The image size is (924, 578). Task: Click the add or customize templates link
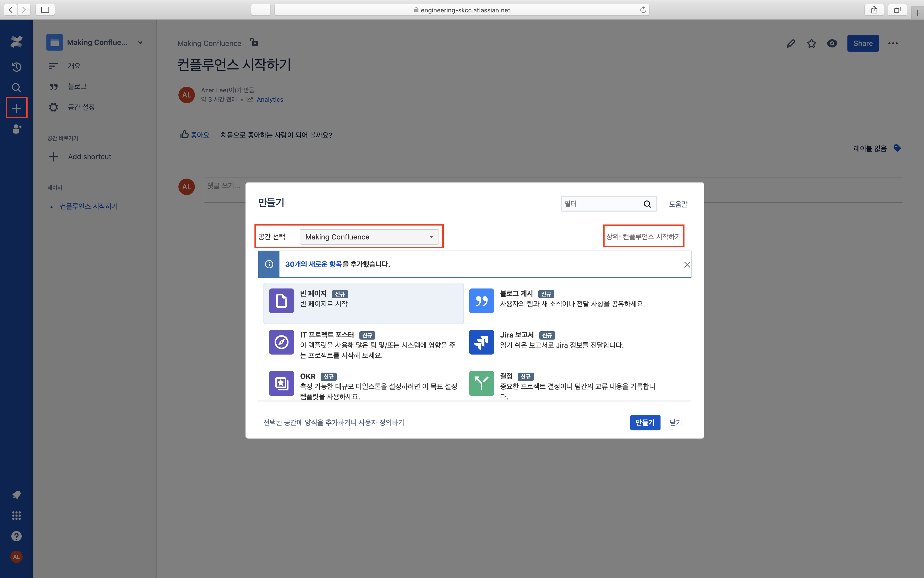click(334, 422)
